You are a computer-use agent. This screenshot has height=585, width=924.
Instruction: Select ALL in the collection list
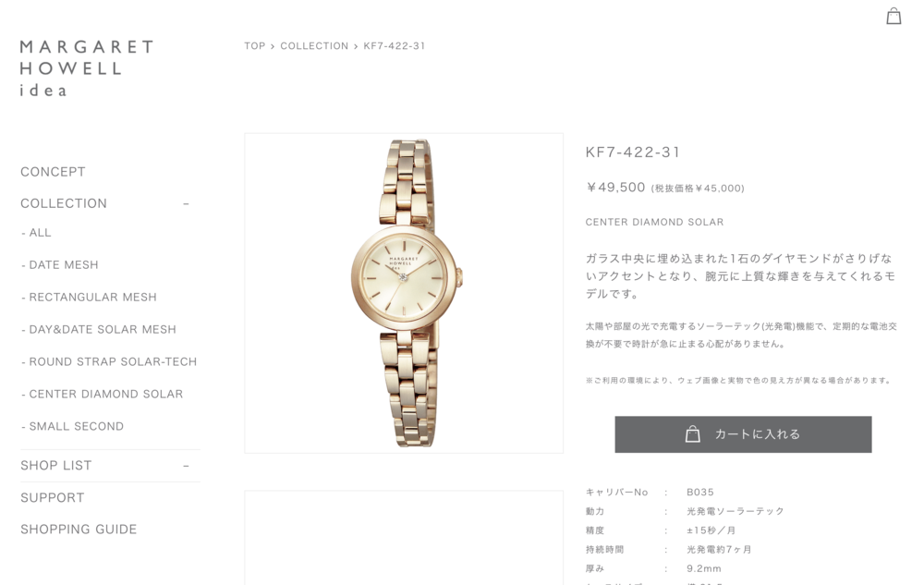tap(36, 233)
